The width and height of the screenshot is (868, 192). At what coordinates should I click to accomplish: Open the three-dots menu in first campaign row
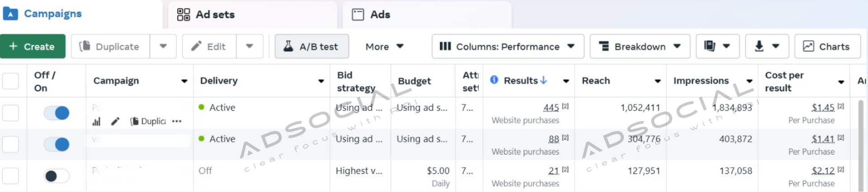pos(177,122)
